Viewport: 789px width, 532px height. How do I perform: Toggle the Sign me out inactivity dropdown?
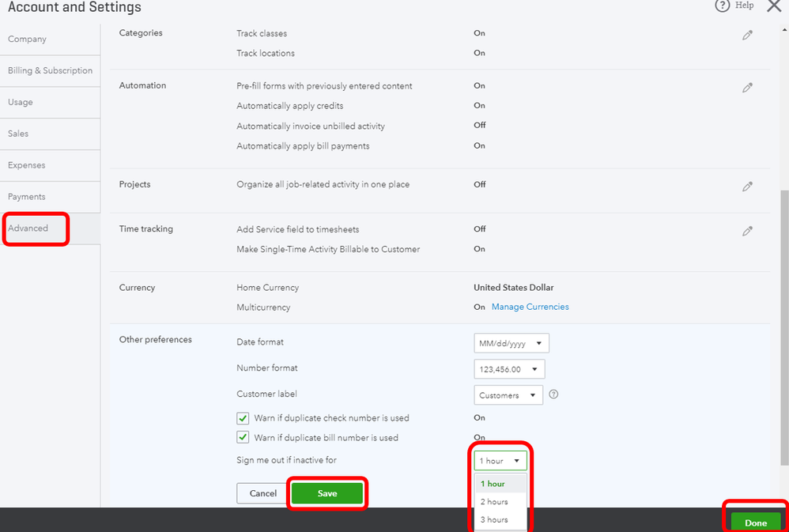pos(500,461)
